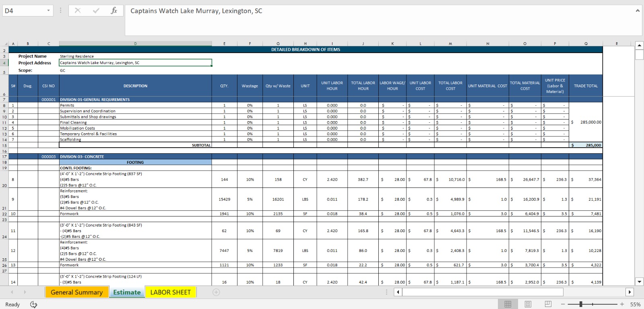Switch to Page Layout view icon

click(528, 304)
